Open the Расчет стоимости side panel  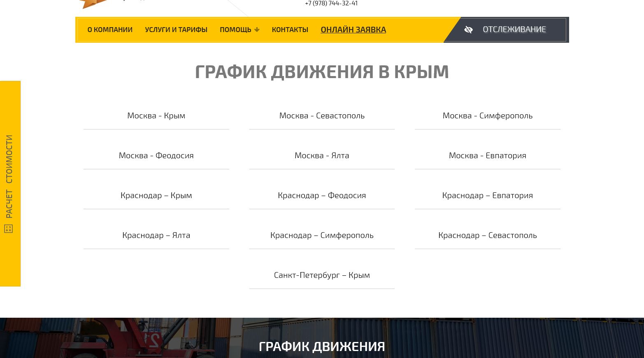click(10, 184)
